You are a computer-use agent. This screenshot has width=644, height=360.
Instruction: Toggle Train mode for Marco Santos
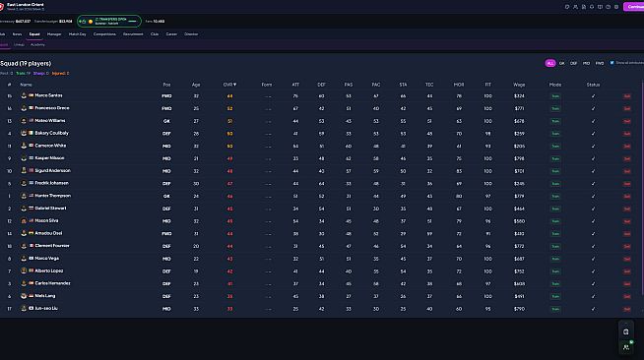tap(555, 96)
